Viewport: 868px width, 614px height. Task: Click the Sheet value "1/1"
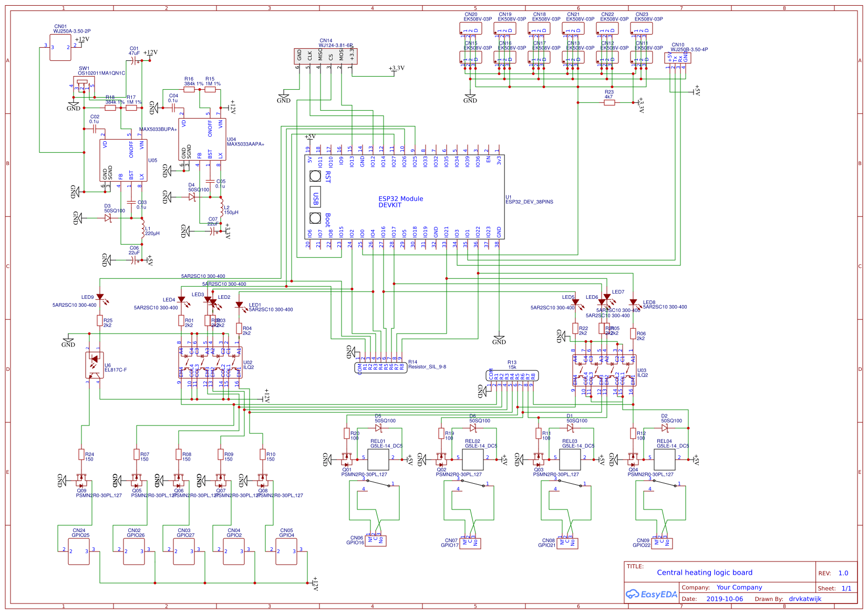pyautogui.click(x=846, y=588)
